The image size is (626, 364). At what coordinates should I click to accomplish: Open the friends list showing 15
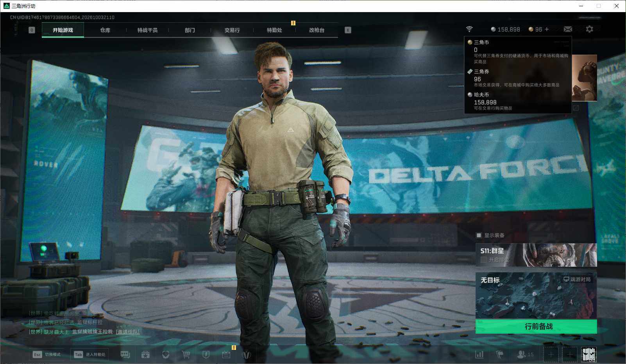click(525, 355)
